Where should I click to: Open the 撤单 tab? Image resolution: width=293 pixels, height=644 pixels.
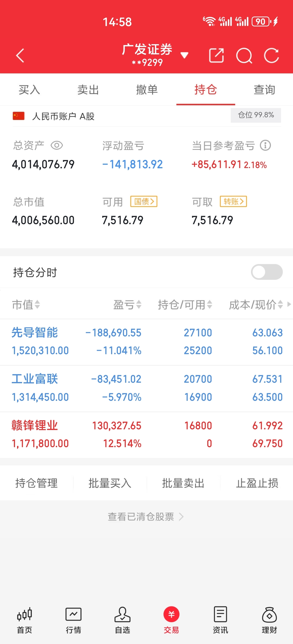pos(147,90)
